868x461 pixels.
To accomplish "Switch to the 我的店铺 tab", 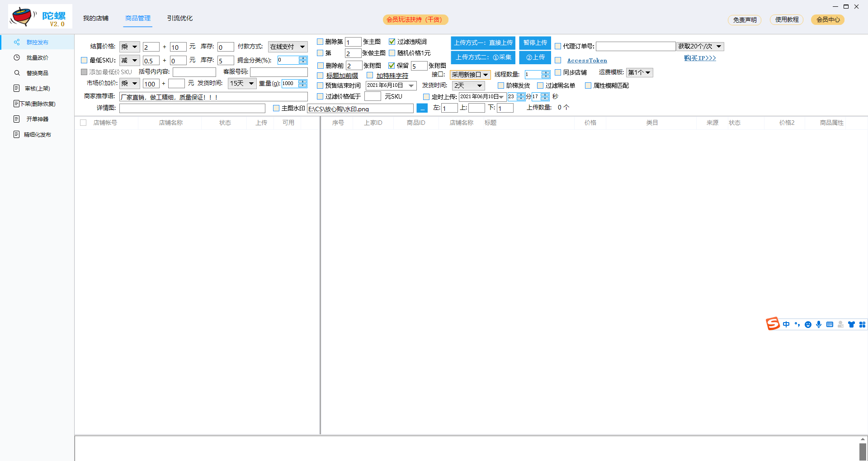I will tap(96, 18).
